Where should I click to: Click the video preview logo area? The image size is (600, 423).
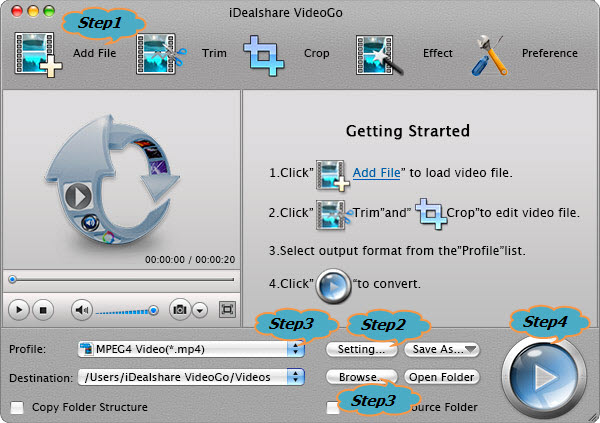click(x=112, y=180)
